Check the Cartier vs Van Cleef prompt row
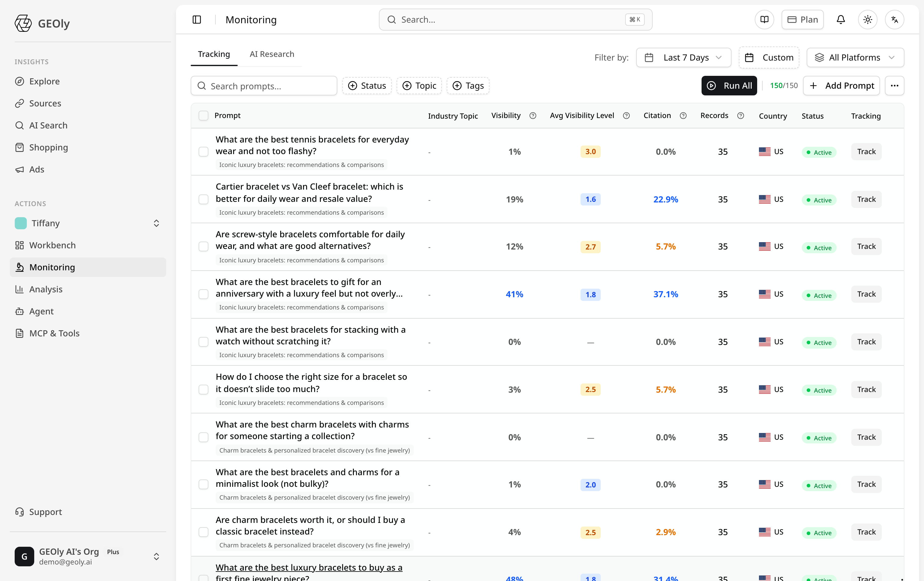Screen dimensions: 924x581 (204, 199)
